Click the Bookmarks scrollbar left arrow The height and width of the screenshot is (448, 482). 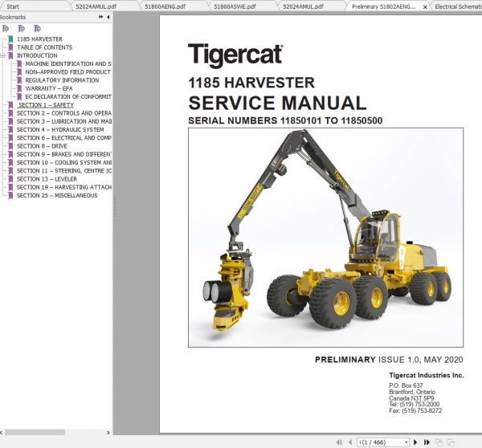pyautogui.click(x=2, y=432)
